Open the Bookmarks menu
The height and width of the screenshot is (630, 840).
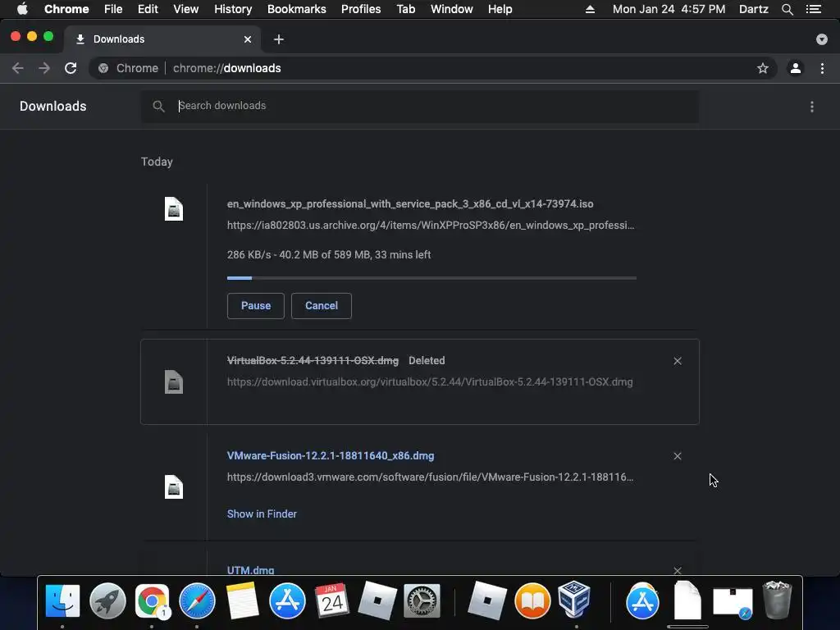[x=296, y=9]
